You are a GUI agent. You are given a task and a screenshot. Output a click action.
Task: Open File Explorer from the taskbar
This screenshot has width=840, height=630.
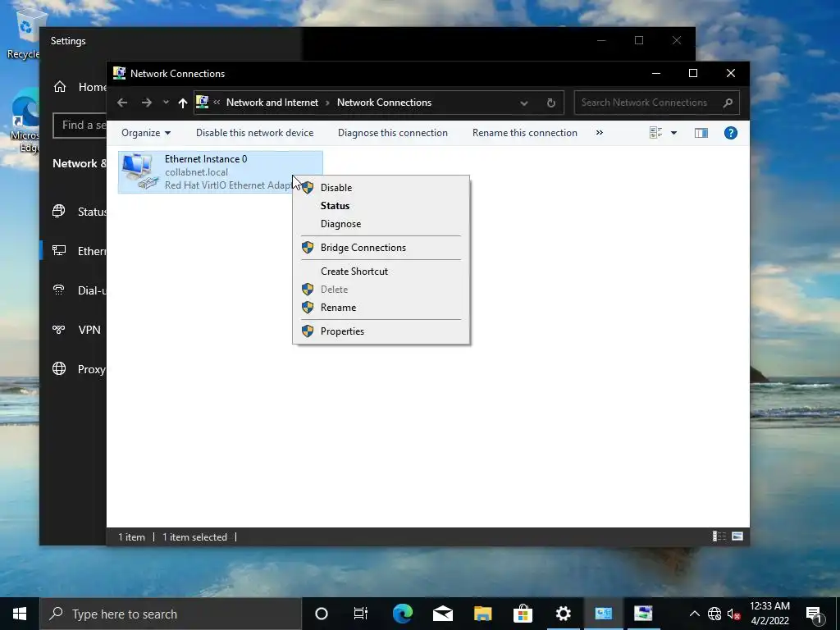(482, 614)
